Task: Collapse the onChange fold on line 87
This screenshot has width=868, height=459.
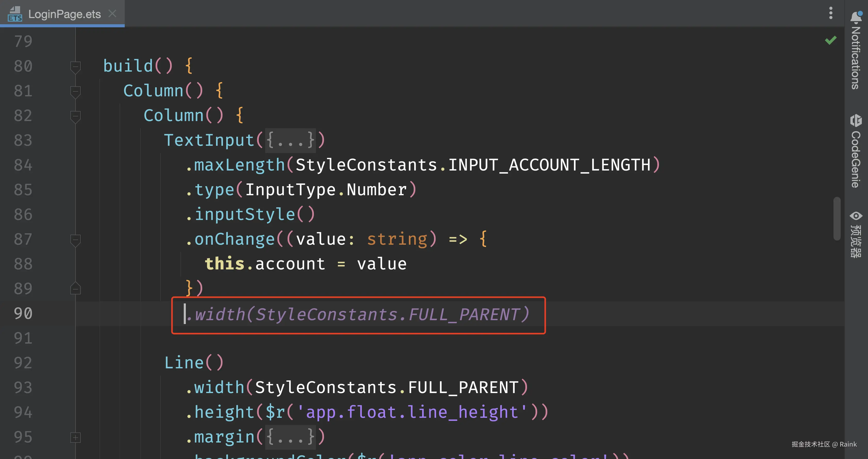Action: 76,240
